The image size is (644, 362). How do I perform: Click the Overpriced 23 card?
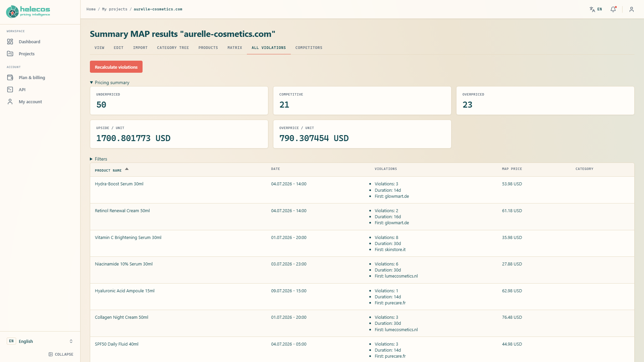coord(545,101)
